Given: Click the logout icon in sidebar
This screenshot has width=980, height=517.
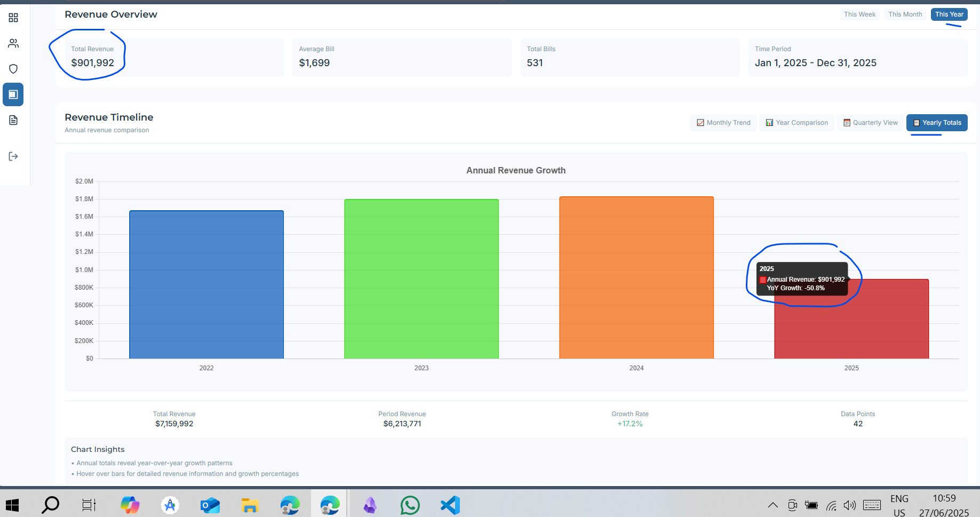Looking at the screenshot, I should pyautogui.click(x=13, y=156).
